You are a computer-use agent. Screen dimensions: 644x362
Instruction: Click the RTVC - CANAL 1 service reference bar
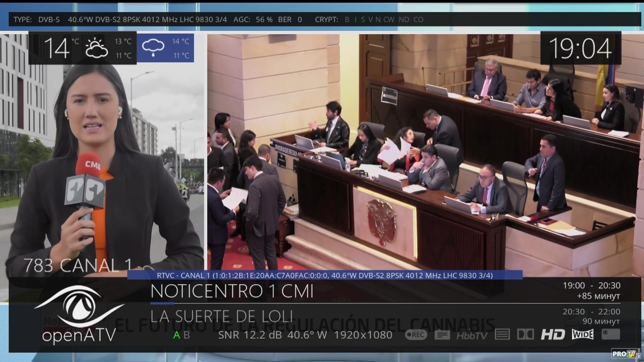click(325, 276)
